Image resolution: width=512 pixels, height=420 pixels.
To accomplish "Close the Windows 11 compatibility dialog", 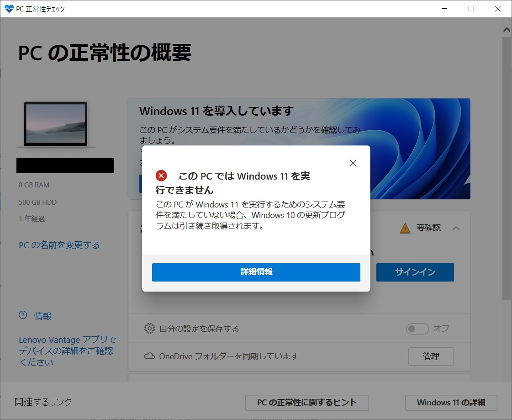I will pyautogui.click(x=353, y=163).
